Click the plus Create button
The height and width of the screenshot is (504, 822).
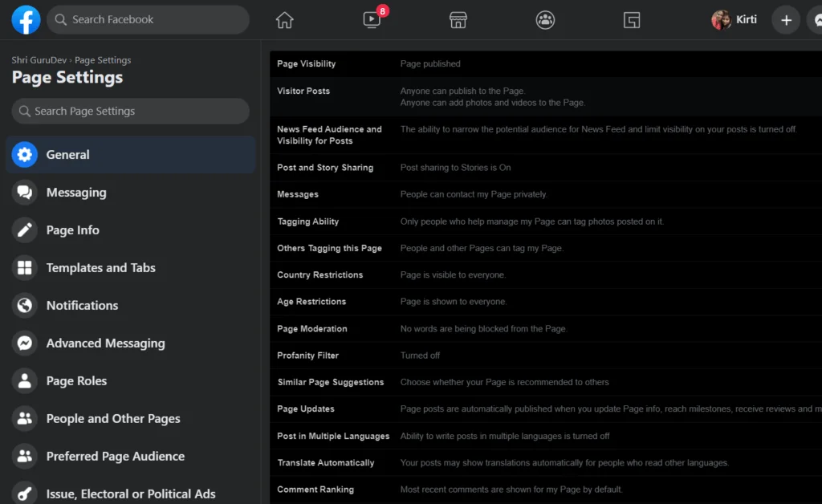point(786,20)
